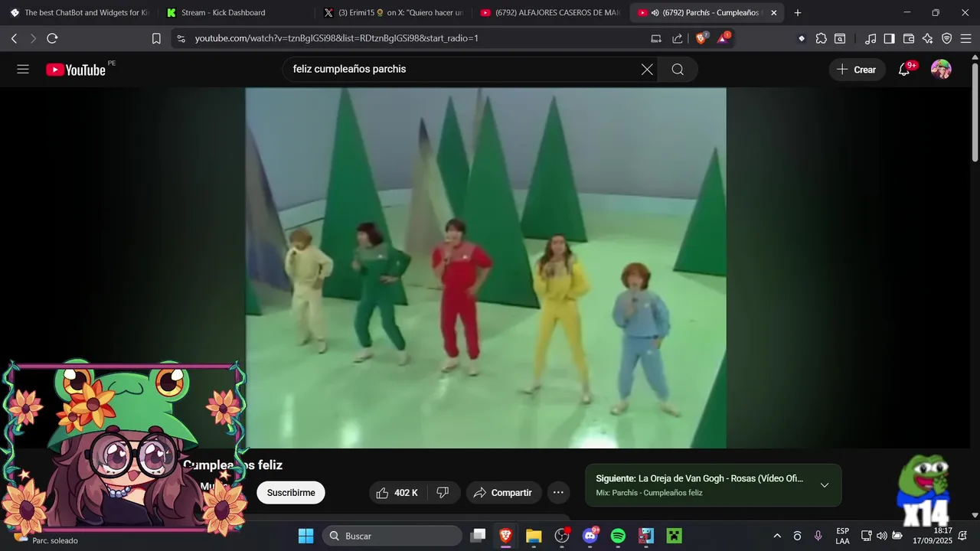Install or cast icon in address bar
Viewport: 980px width, 551px height.
[x=656, y=38]
